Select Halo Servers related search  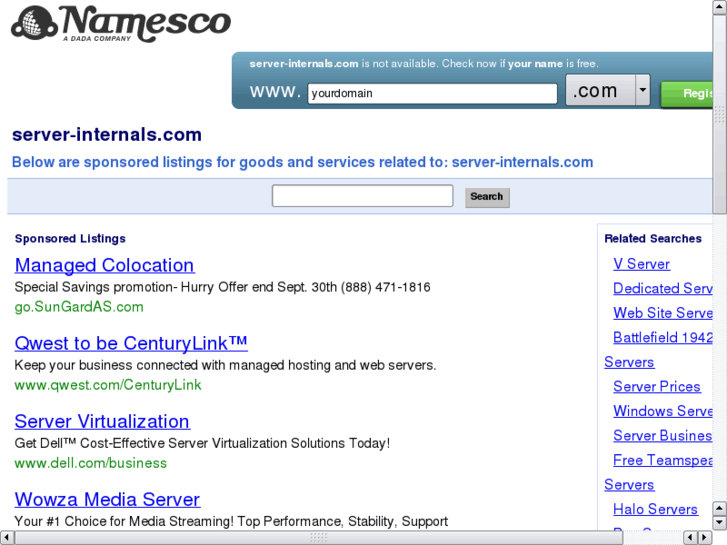coord(655,509)
